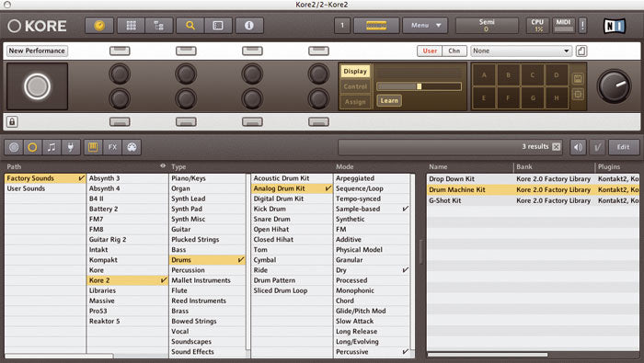Click pad H in the morph grid
The image size is (644, 363).
pos(557,98)
